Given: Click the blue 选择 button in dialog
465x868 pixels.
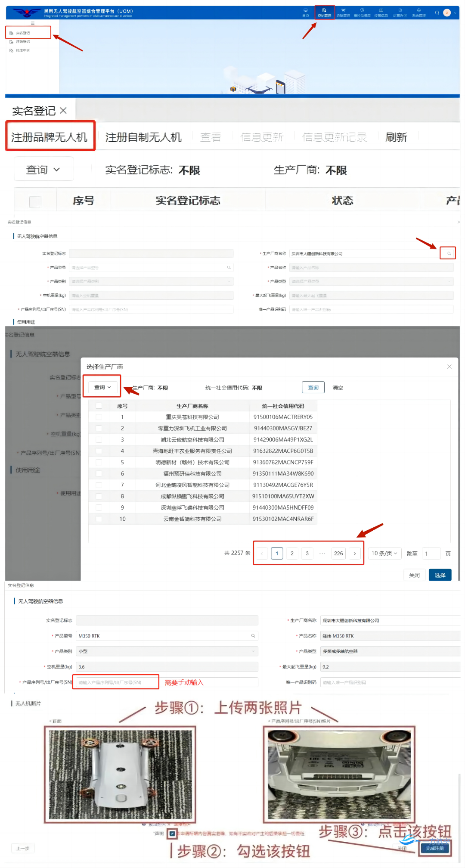Looking at the screenshot, I should [440, 575].
